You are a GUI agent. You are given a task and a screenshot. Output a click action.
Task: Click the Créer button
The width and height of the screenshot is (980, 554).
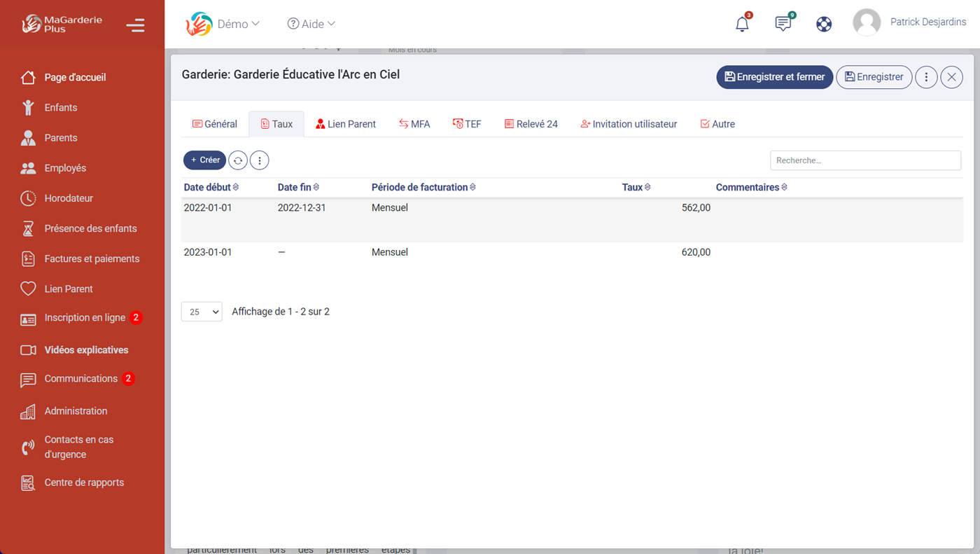[204, 160]
